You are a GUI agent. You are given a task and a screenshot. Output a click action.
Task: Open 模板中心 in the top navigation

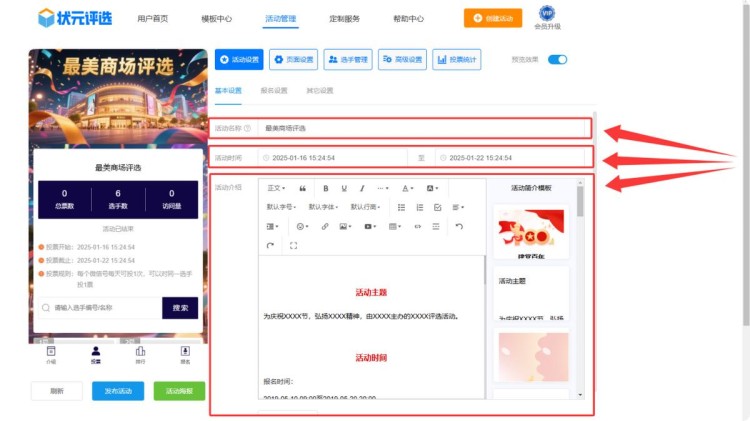pyautogui.click(x=216, y=18)
